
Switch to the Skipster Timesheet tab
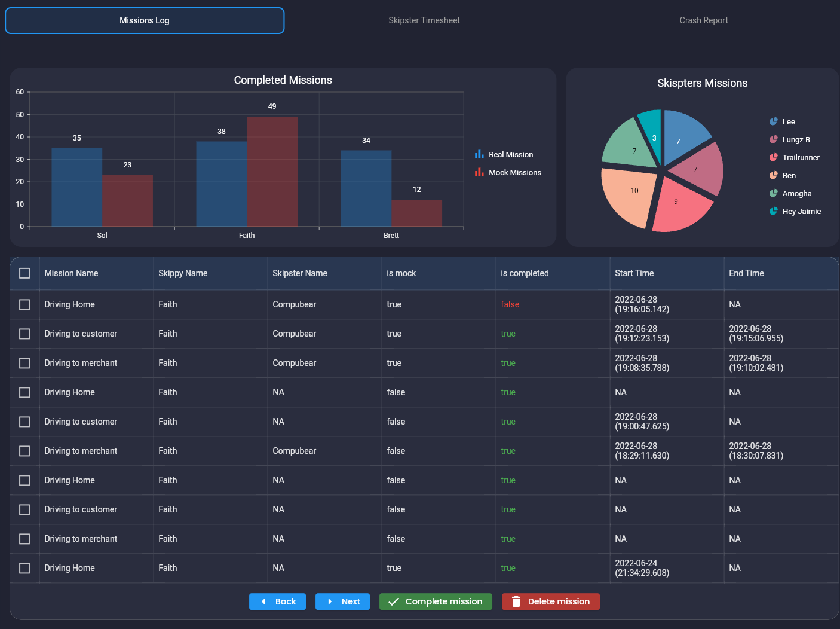pyautogui.click(x=424, y=20)
